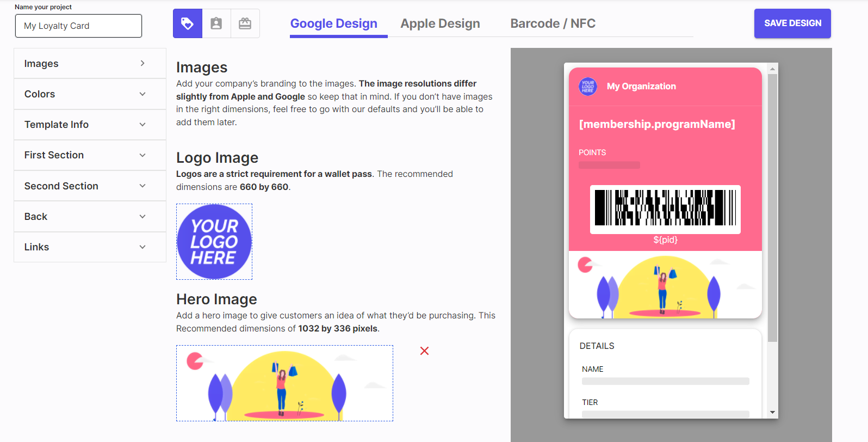Screen dimensions: 868x442
Task: Click 'My Organization' text in preview
Action: tap(641, 86)
